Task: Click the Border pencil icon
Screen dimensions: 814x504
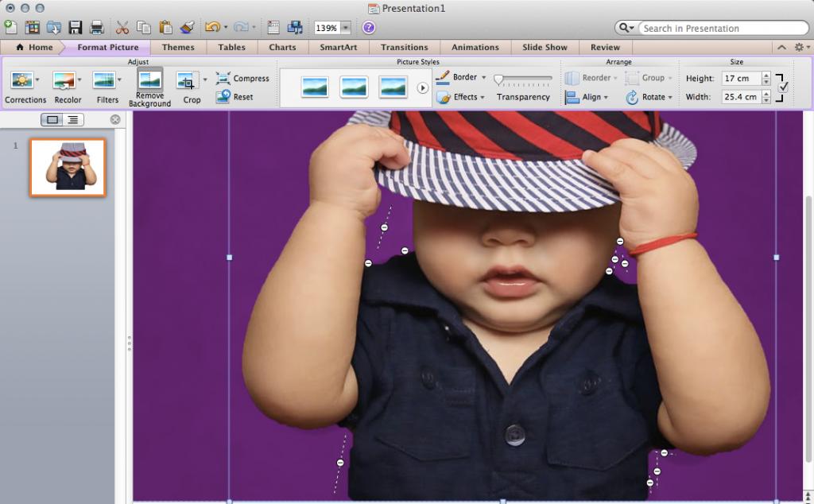Action: tap(443, 77)
